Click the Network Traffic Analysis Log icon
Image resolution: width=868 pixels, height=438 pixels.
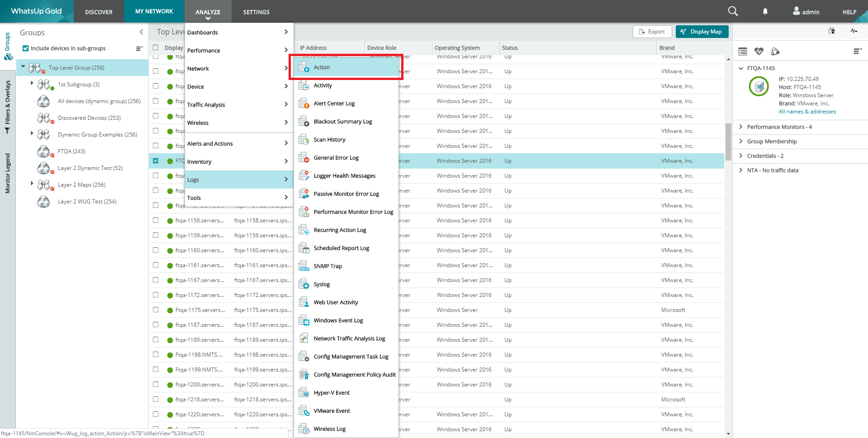coord(304,339)
